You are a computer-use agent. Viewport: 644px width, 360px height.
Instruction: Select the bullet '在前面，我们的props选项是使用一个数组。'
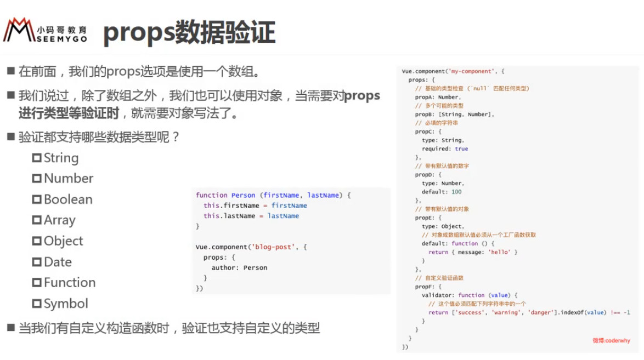pyautogui.click(x=139, y=71)
